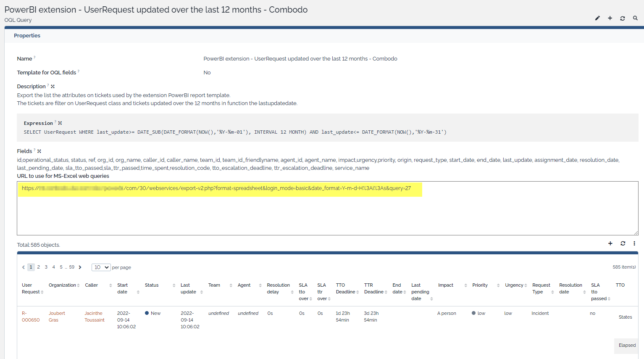Select page 2 in pagination
Image resolution: width=644 pixels, height=359 pixels.
38,267
